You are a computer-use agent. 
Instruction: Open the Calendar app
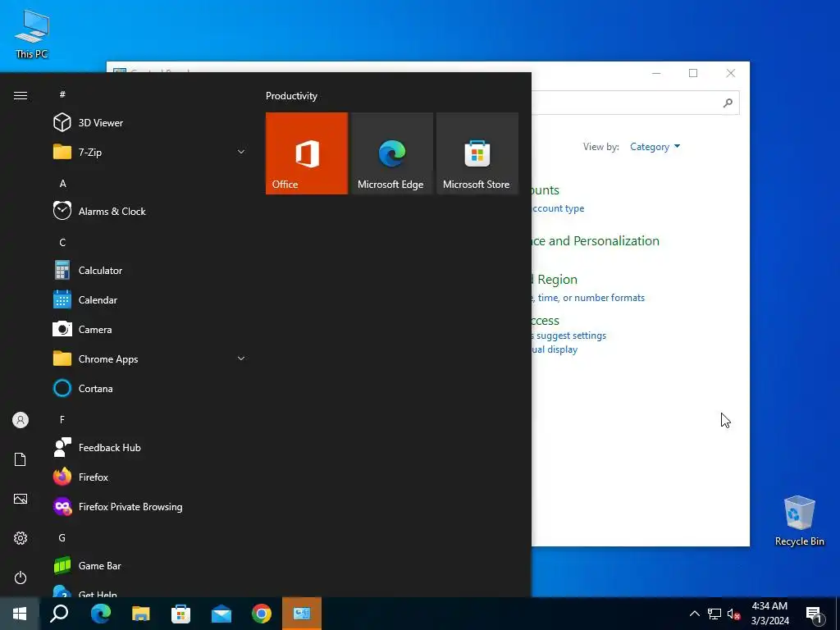pos(150,300)
